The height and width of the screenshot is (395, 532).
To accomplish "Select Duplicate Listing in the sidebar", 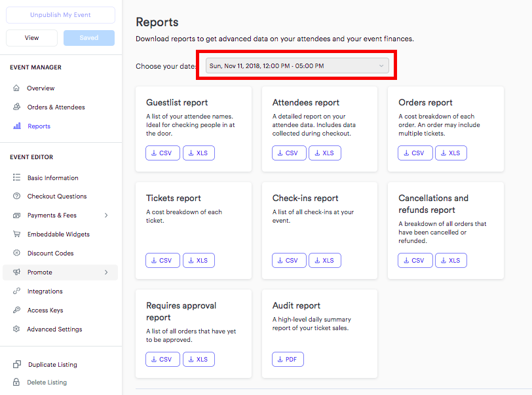I will (x=52, y=364).
